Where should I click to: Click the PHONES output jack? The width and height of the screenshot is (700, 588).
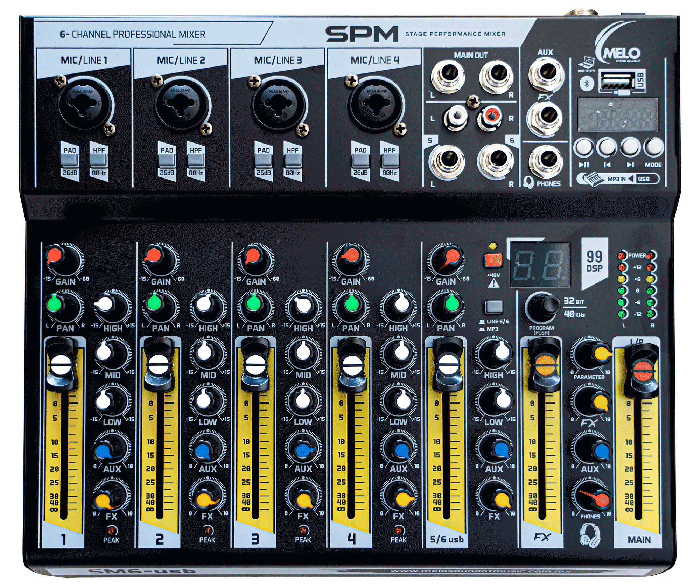click(x=546, y=161)
